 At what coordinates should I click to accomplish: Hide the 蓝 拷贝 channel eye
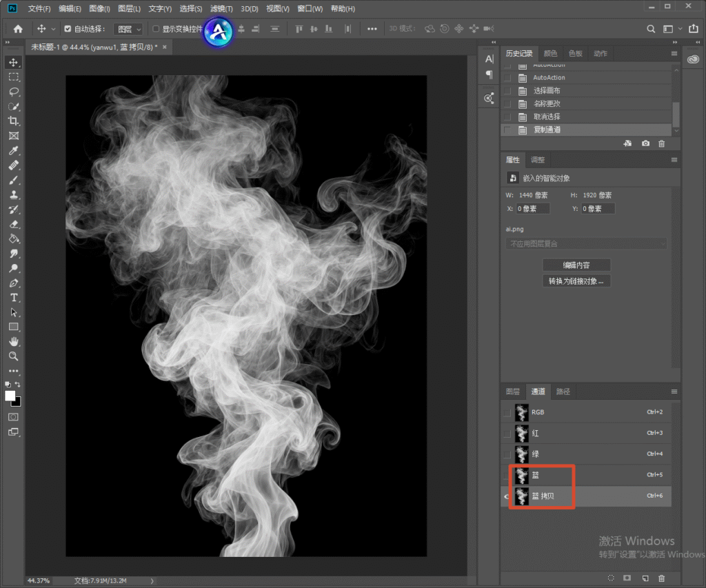point(507,496)
